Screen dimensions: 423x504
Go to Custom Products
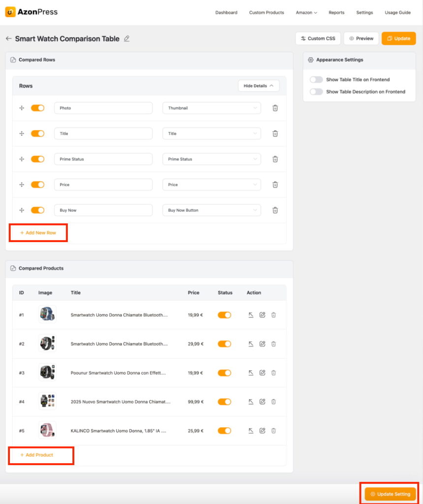pos(267,12)
